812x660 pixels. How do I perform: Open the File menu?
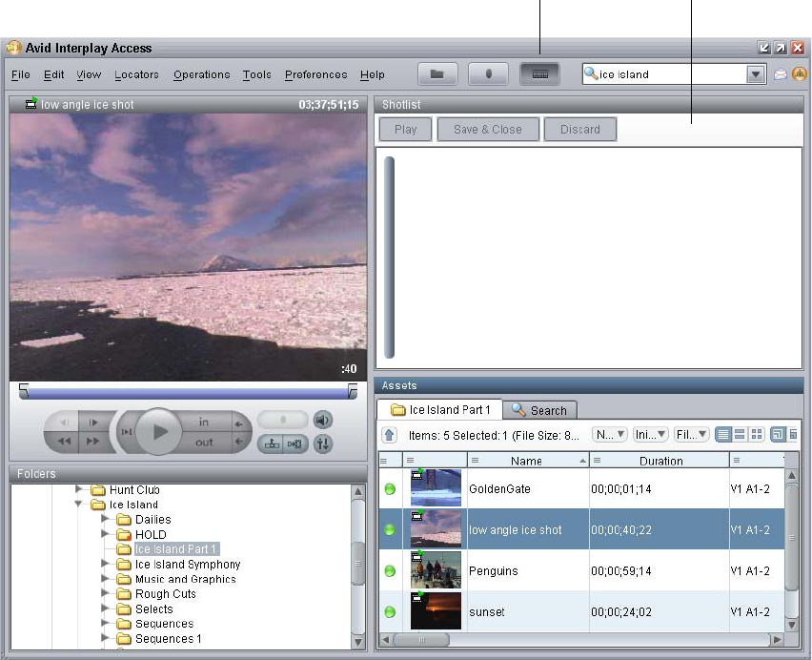tap(21, 74)
